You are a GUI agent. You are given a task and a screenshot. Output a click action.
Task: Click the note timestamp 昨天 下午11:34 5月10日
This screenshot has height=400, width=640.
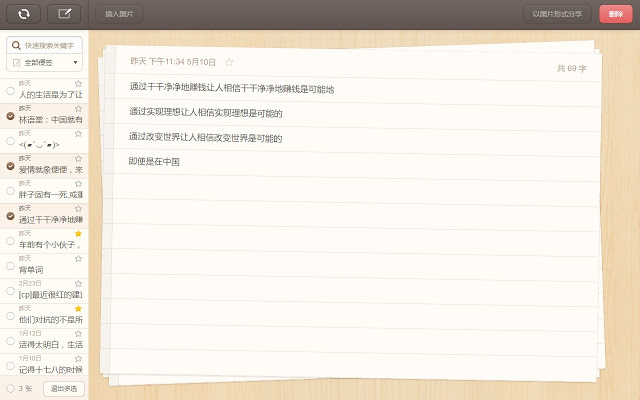pos(173,62)
